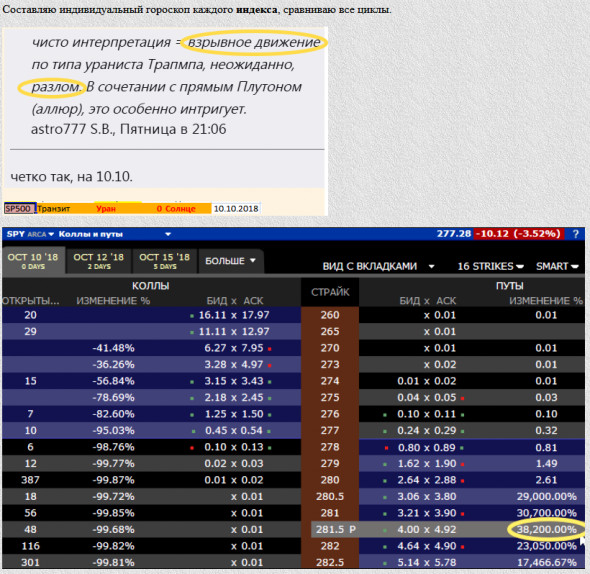This screenshot has height=574, width=590.
Task: Click call change -41.48%
Action: pyautogui.click(x=113, y=348)
